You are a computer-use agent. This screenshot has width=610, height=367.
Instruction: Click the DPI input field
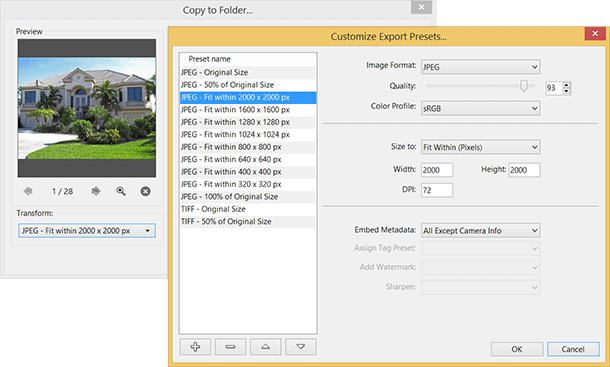pos(436,190)
